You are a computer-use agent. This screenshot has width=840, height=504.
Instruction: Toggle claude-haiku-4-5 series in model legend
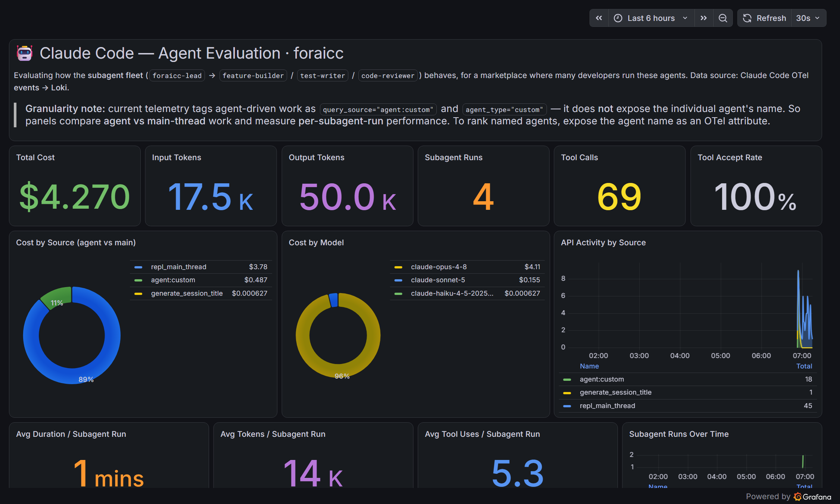452,293
